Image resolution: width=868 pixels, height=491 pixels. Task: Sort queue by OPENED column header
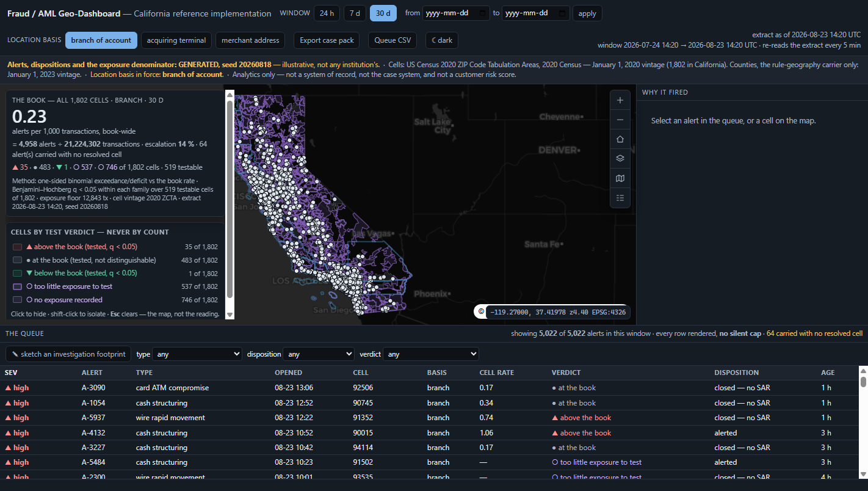coord(288,373)
